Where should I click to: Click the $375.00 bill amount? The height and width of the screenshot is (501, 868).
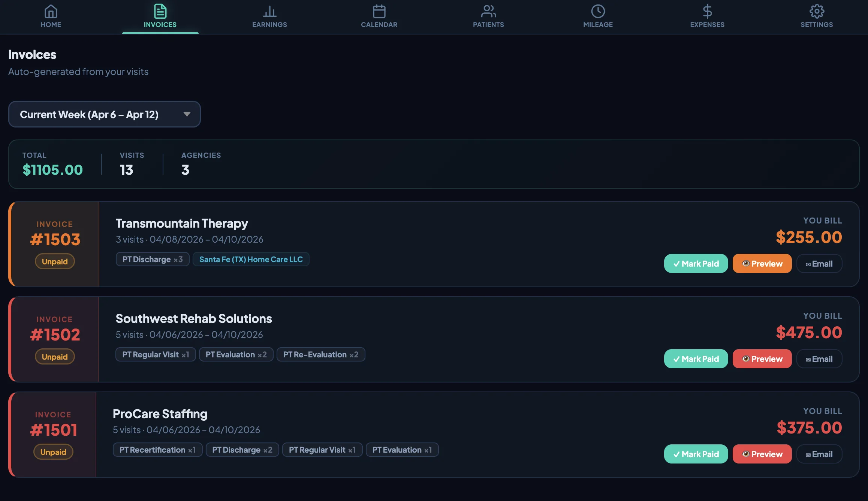coord(809,427)
